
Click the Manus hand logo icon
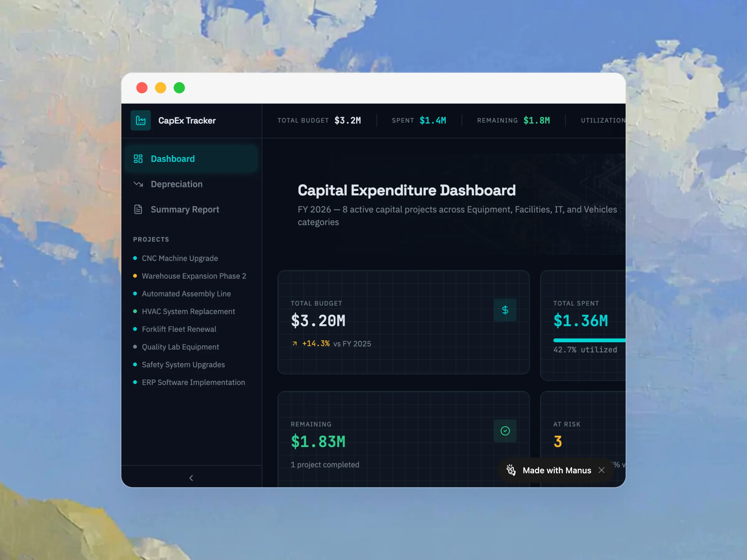pos(511,470)
